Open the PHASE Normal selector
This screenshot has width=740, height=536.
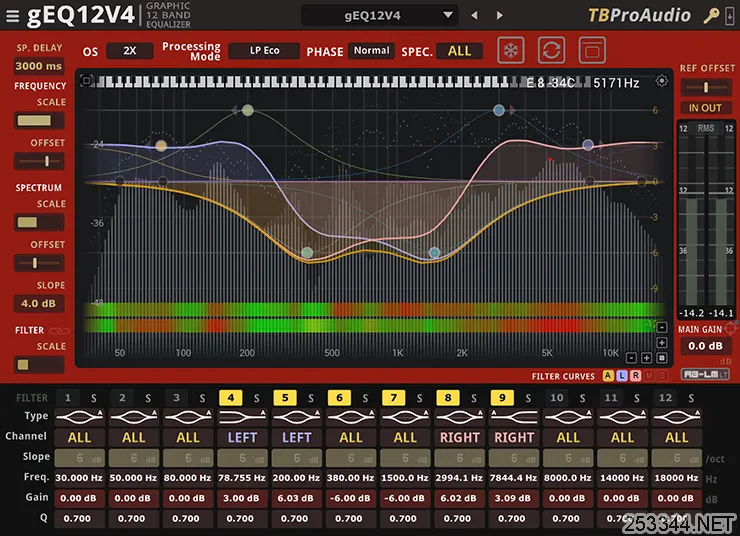(371, 50)
